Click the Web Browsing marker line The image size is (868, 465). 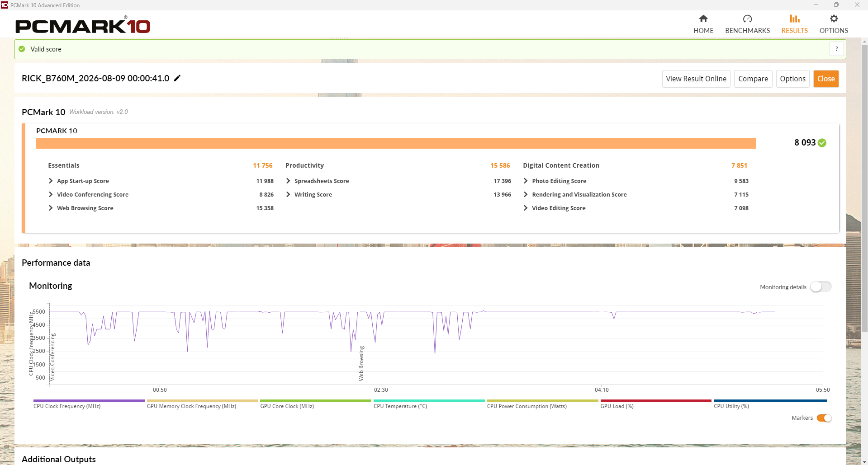pyautogui.click(x=358, y=343)
